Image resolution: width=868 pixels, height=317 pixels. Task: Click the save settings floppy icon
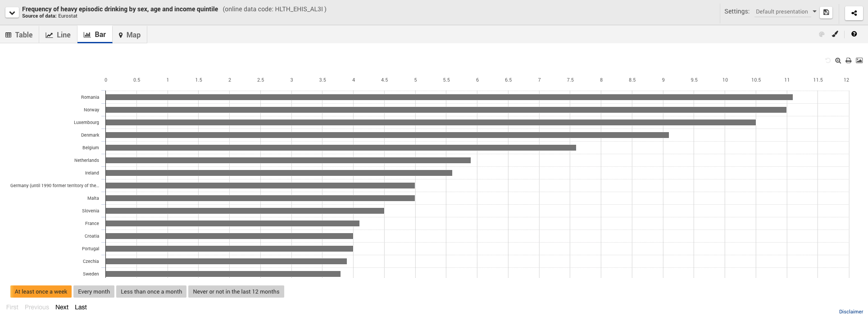pyautogui.click(x=826, y=13)
